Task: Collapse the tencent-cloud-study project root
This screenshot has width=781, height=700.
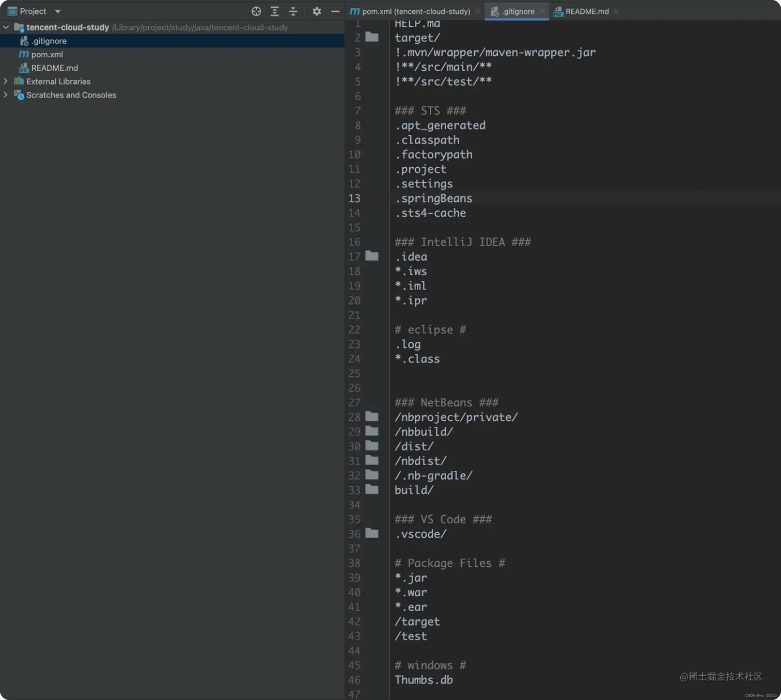Action: [x=6, y=27]
